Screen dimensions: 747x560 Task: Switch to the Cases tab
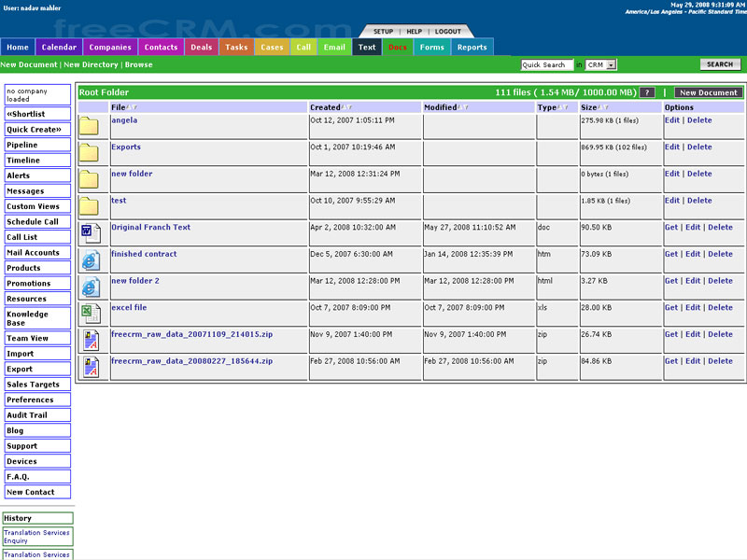click(x=272, y=48)
